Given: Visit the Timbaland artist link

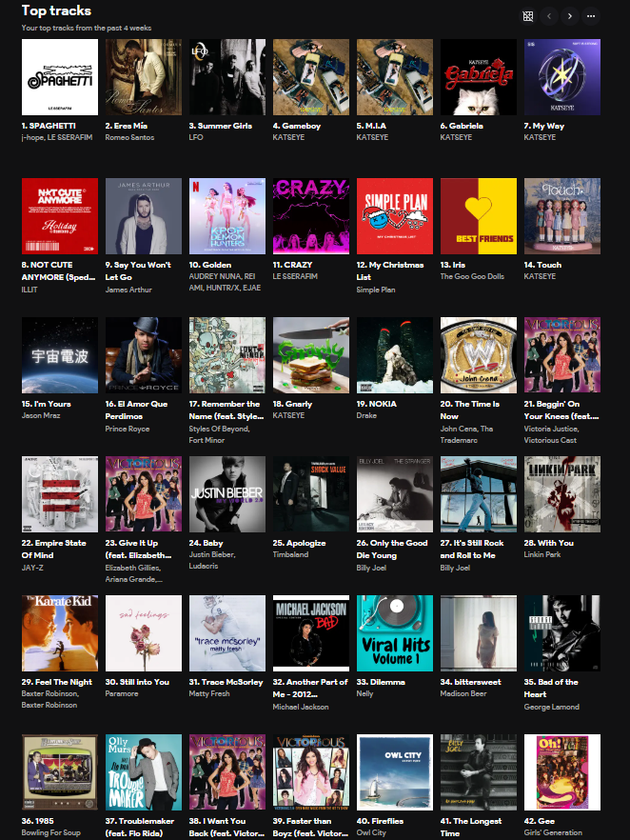Looking at the screenshot, I should tap(290, 554).
